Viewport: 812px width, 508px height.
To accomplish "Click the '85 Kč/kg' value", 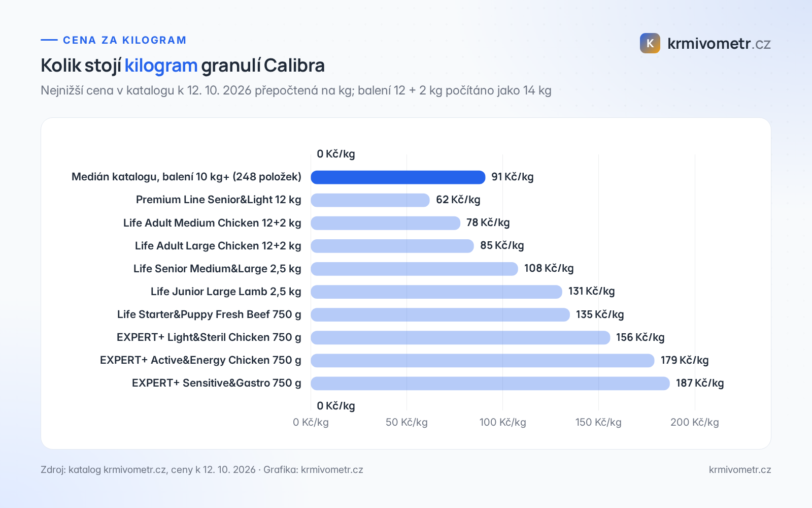I will point(502,245).
